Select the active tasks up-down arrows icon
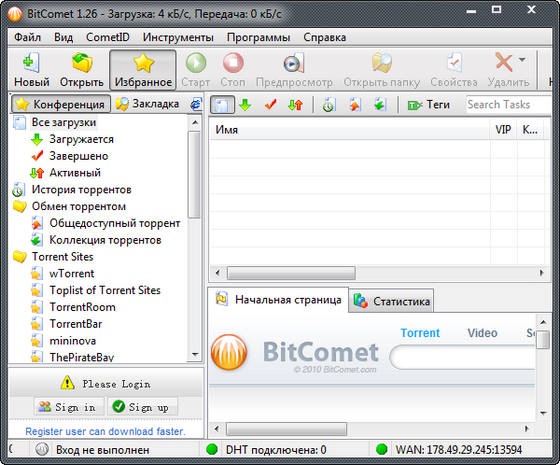The image size is (560, 465). (295, 105)
